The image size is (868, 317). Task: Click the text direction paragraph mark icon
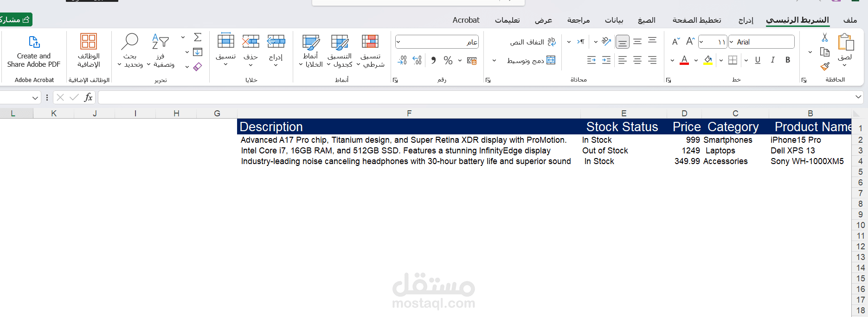(x=581, y=42)
